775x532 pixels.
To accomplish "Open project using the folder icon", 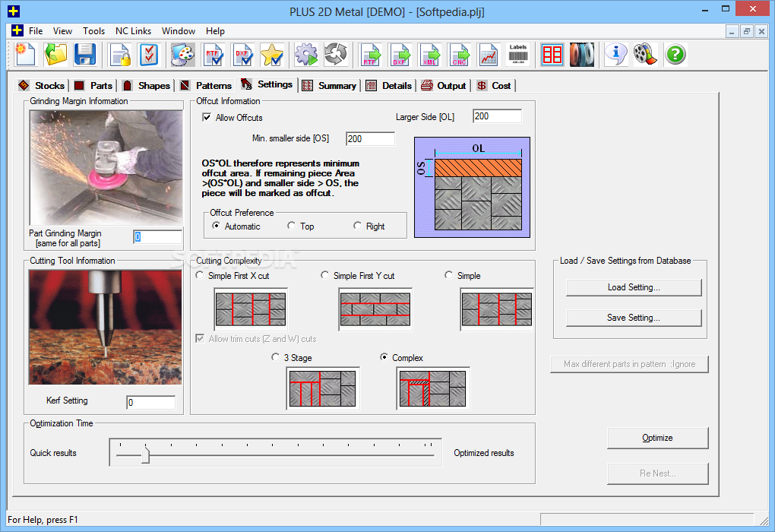I will tap(55, 55).
